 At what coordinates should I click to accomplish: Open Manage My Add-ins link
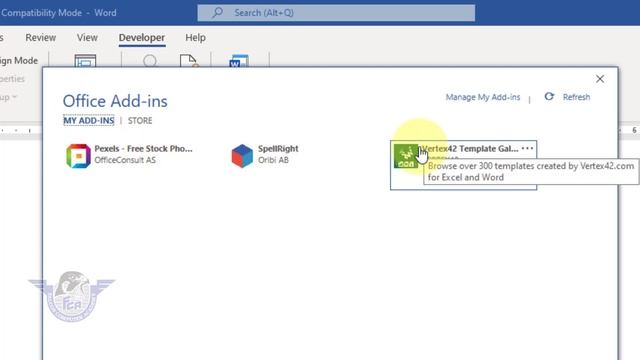point(482,97)
